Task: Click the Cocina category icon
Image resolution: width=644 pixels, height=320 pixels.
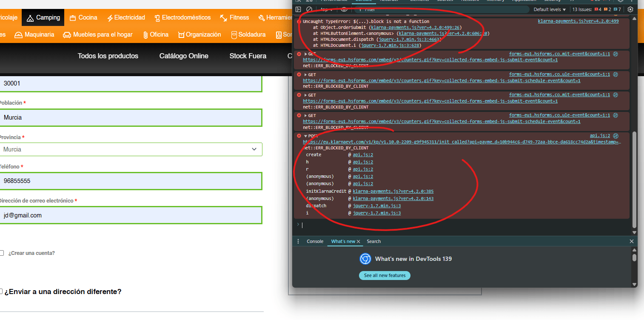Action: pyautogui.click(x=73, y=18)
